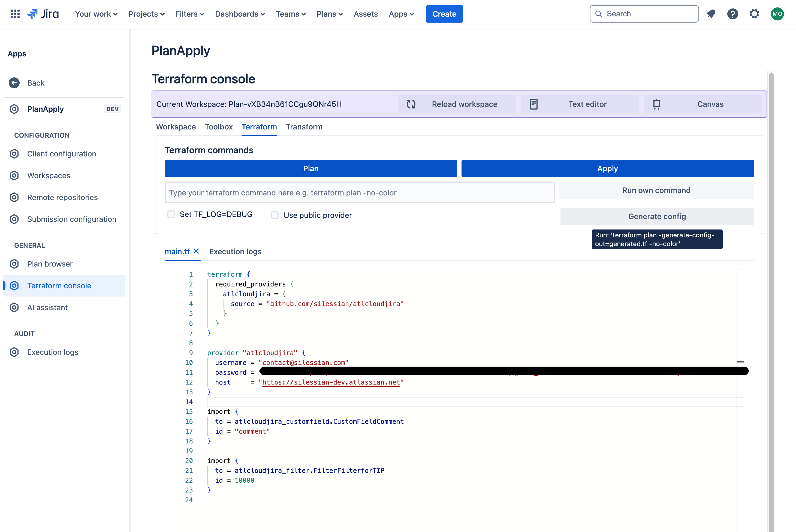This screenshot has width=796, height=532.
Task: Focus the terraform command input field
Action: point(359,193)
